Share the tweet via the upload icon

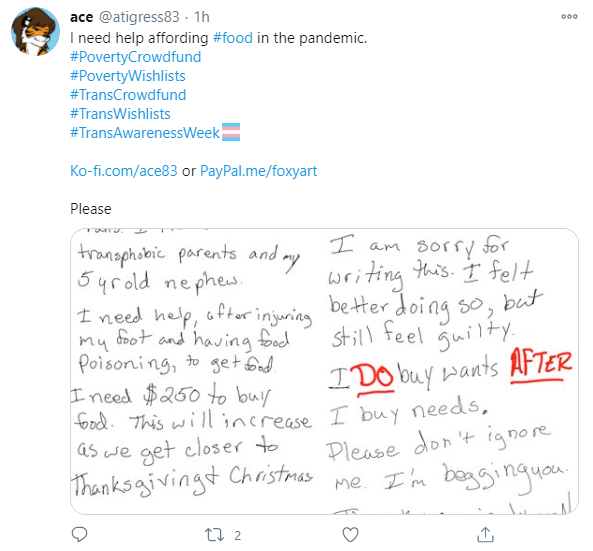click(486, 534)
